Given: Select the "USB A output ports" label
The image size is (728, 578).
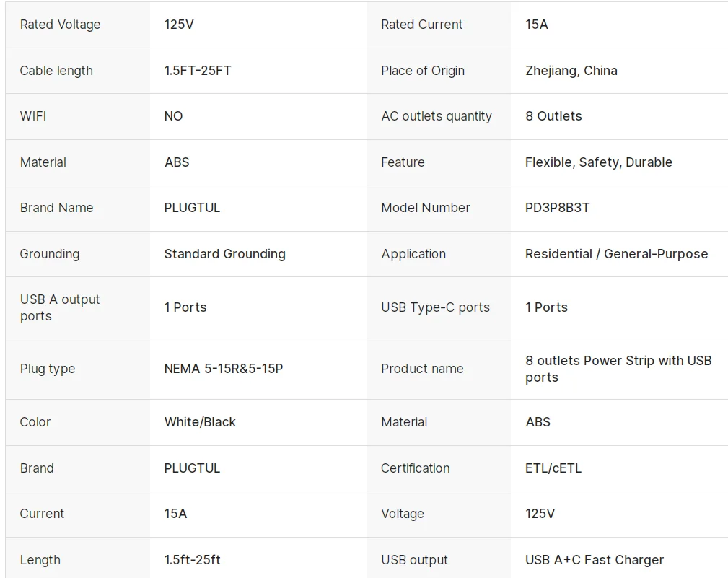Looking at the screenshot, I should (x=60, y=307).
